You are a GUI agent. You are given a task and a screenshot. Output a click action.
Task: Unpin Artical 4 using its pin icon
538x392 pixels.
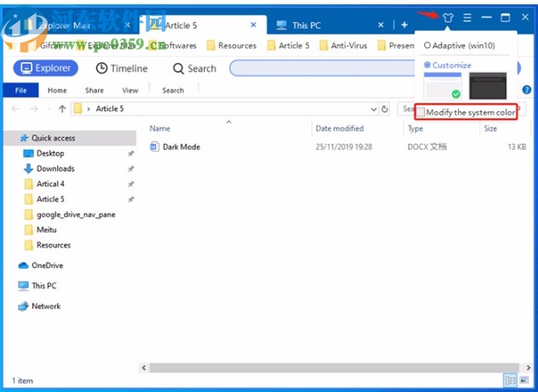(x=131, y=184)
